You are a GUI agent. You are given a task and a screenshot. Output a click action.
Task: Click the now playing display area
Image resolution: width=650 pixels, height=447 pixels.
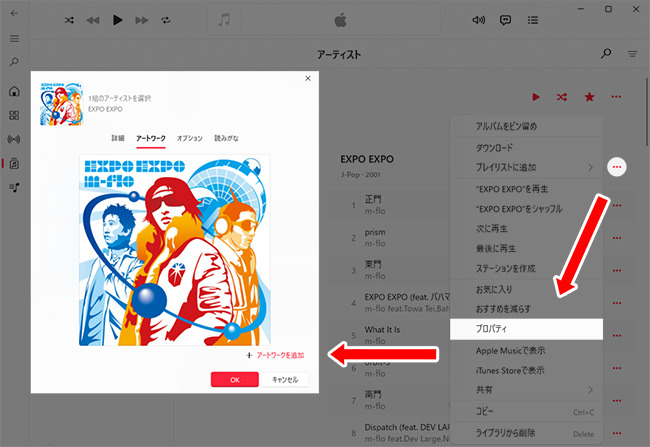point(323,20)
